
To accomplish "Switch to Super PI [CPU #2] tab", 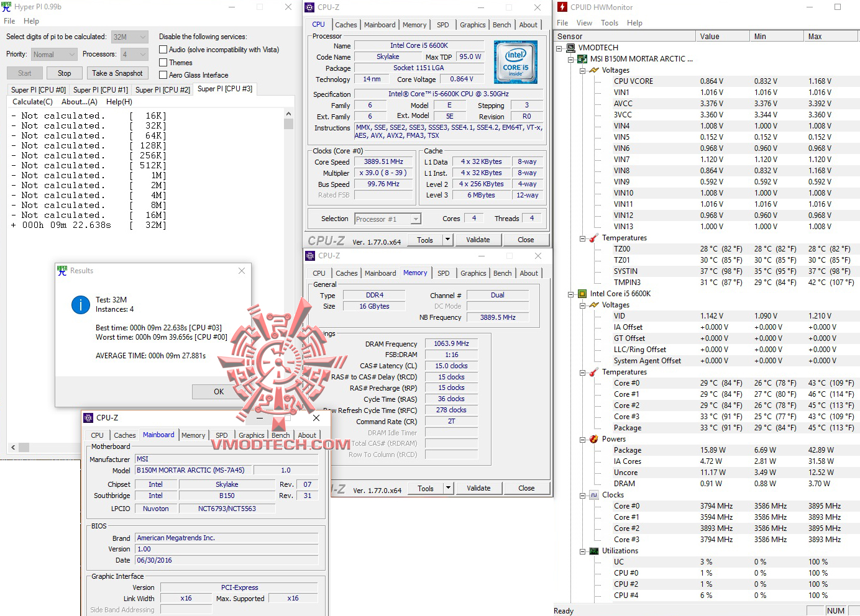I will click(163, 90).
